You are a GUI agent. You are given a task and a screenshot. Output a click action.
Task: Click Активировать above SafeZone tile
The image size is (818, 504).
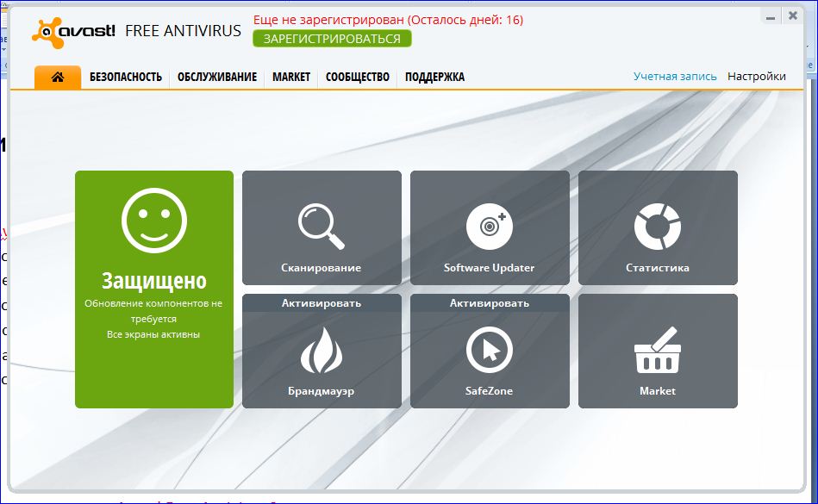[x=490, y=303]
